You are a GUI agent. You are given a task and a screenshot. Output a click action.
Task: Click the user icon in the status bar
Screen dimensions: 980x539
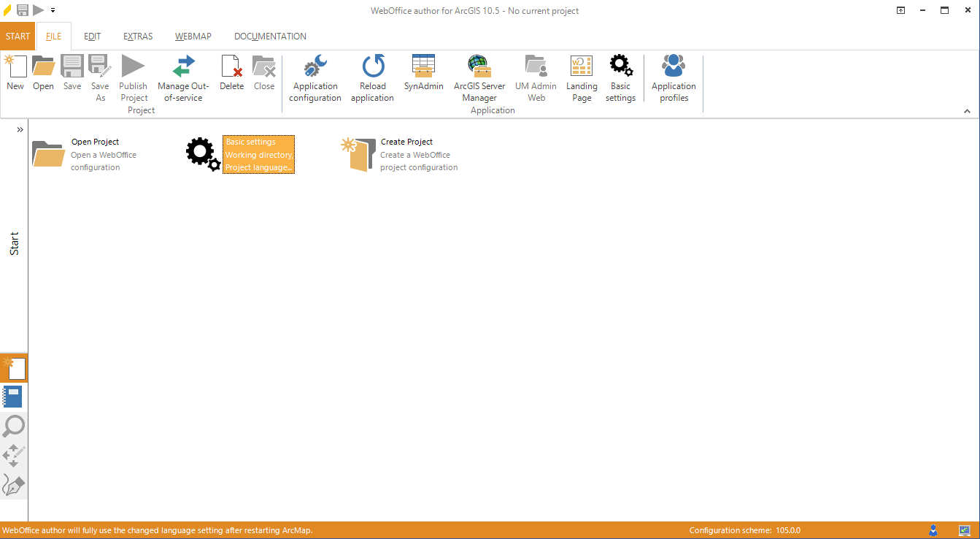[x=933, y=530]
